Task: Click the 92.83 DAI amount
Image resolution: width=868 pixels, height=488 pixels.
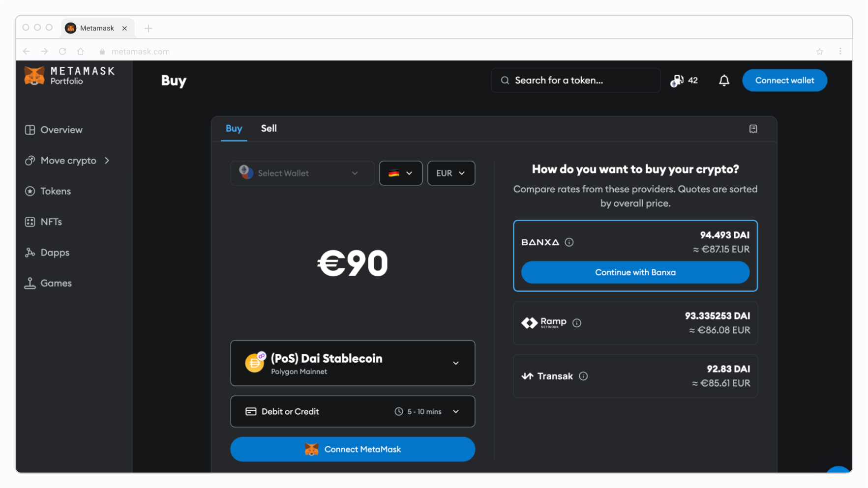Action: pyautogui.click(x=728, y=369)
